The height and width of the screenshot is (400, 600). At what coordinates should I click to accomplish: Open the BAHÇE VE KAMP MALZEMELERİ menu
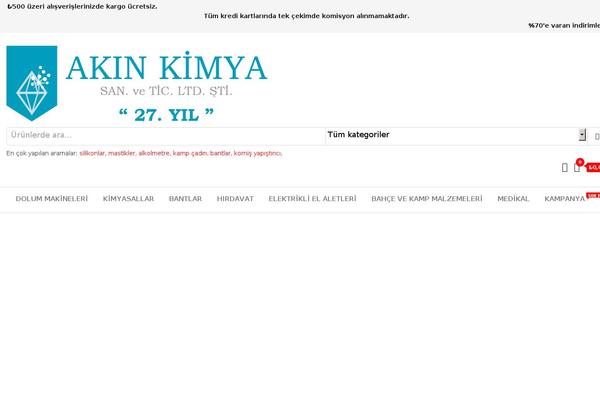[427, 199]
